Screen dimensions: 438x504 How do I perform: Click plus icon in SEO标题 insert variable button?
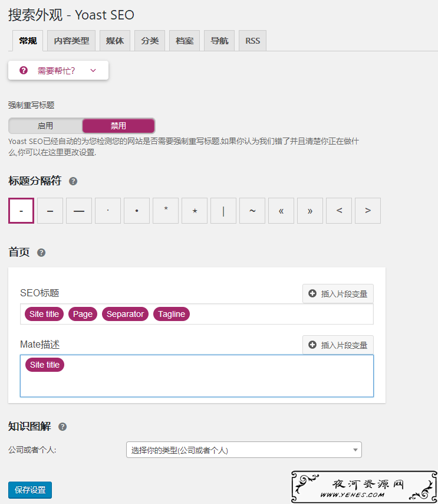(312, 293)
